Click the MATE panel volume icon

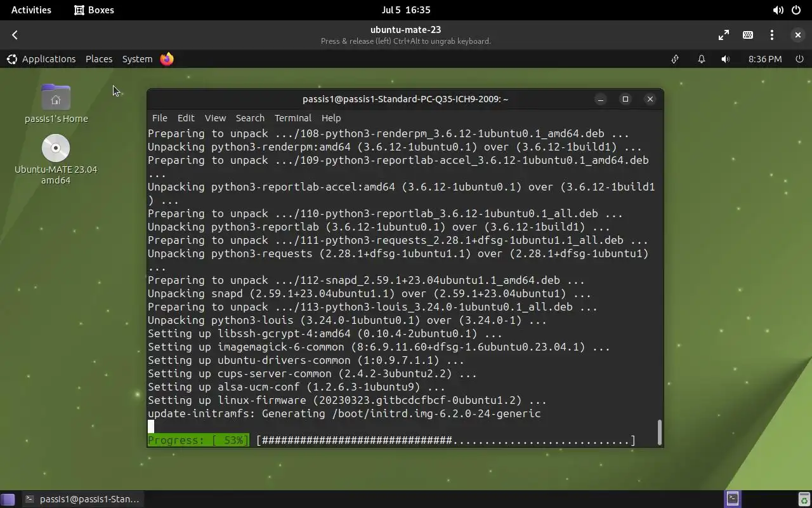(726, 58)
